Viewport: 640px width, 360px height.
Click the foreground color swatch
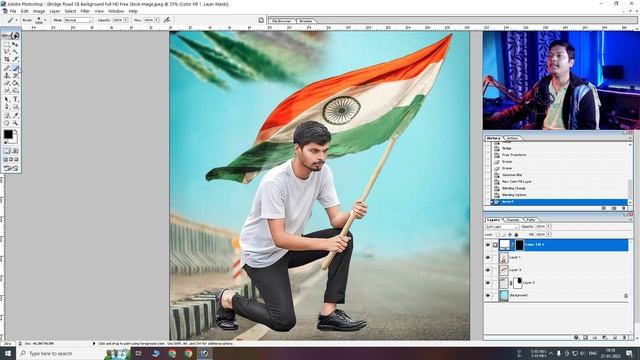8,134
